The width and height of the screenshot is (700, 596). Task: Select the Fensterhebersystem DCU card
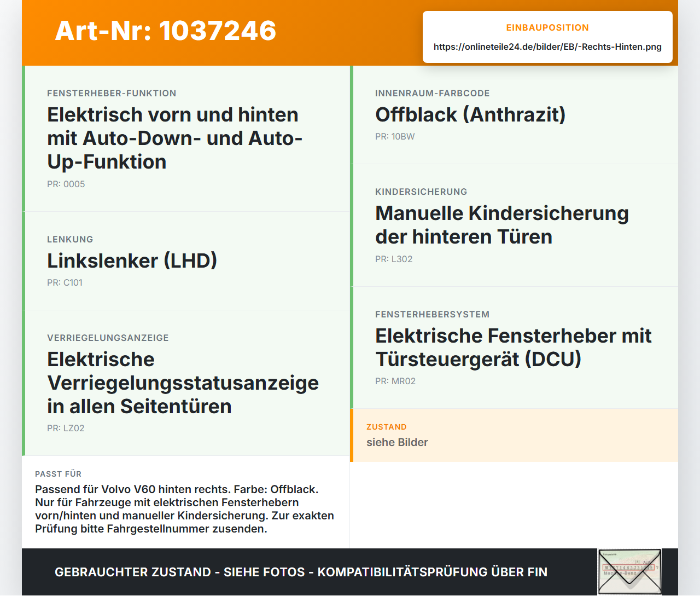click(x=514, y=348)
